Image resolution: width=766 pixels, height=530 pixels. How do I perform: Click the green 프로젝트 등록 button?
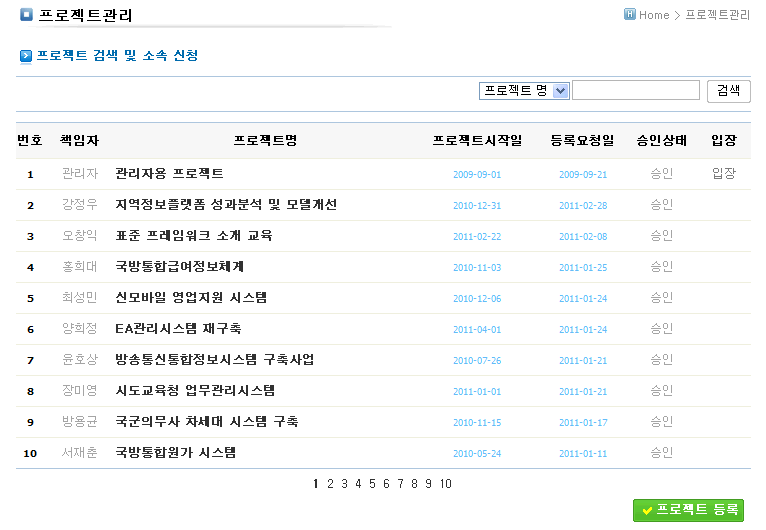[x=688, y=510]
